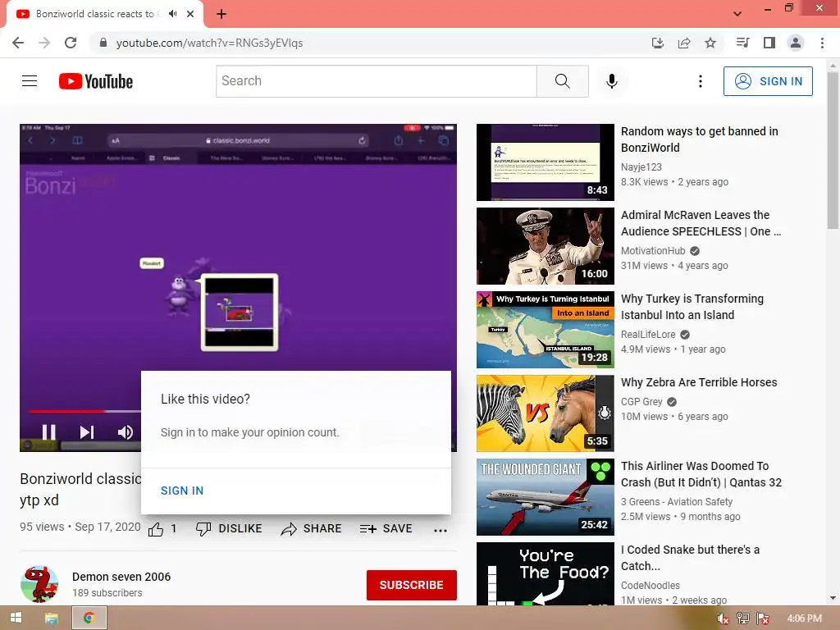This screenshot has width=840, height=630.
Task: Save video to a playlist
Action: coord(386,529)
